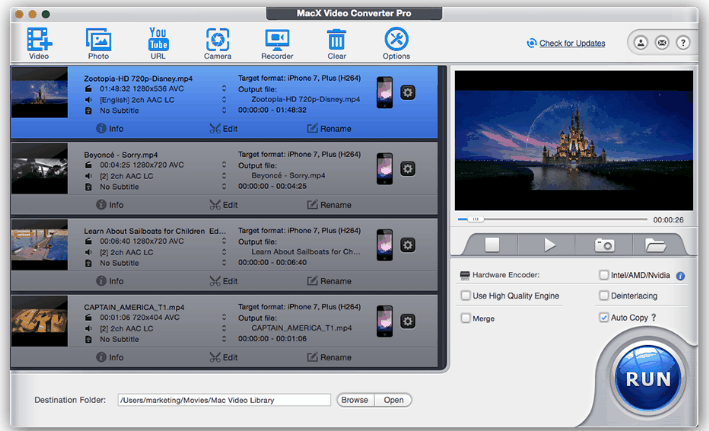Open settings gear for Sailboats video

pyautogui.click(x=407, y=245)
